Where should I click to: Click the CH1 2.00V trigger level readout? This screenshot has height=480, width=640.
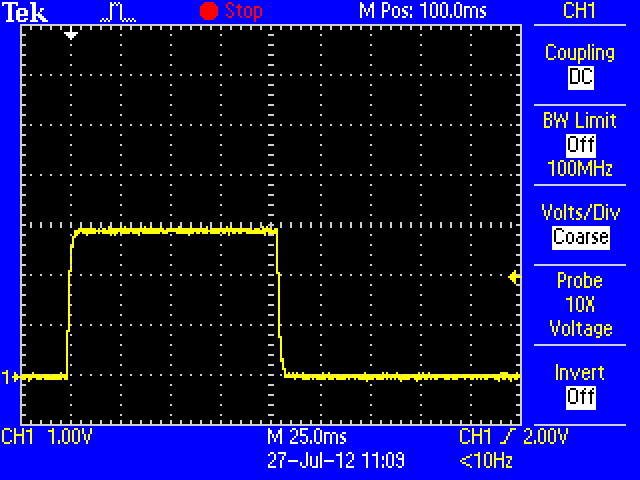513,437
